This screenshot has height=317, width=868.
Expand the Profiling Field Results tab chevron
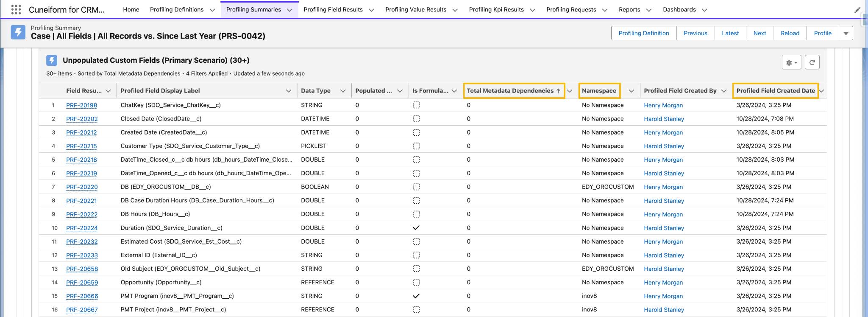(371, 10)
